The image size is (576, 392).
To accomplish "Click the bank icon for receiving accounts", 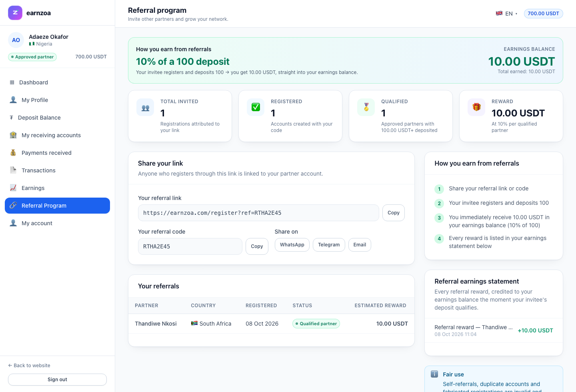I will pyautogui.click(x=13, y=135).
